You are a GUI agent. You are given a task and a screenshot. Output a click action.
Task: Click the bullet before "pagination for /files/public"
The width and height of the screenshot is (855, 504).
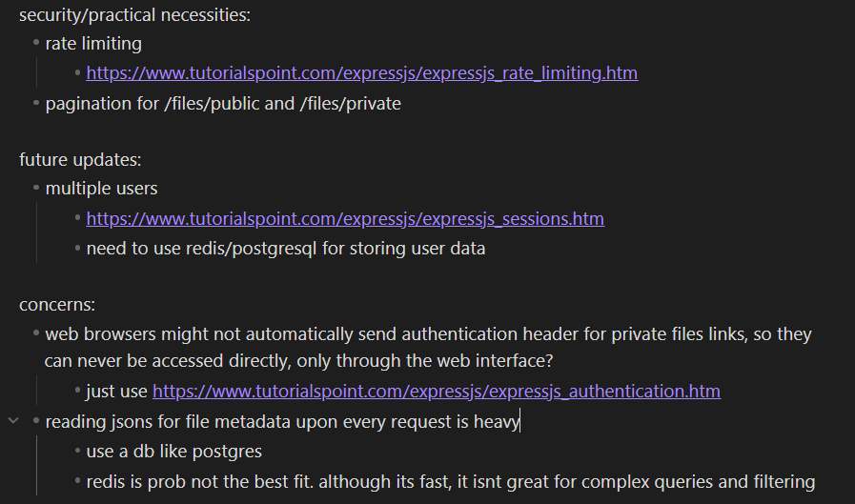click(36, 104)
